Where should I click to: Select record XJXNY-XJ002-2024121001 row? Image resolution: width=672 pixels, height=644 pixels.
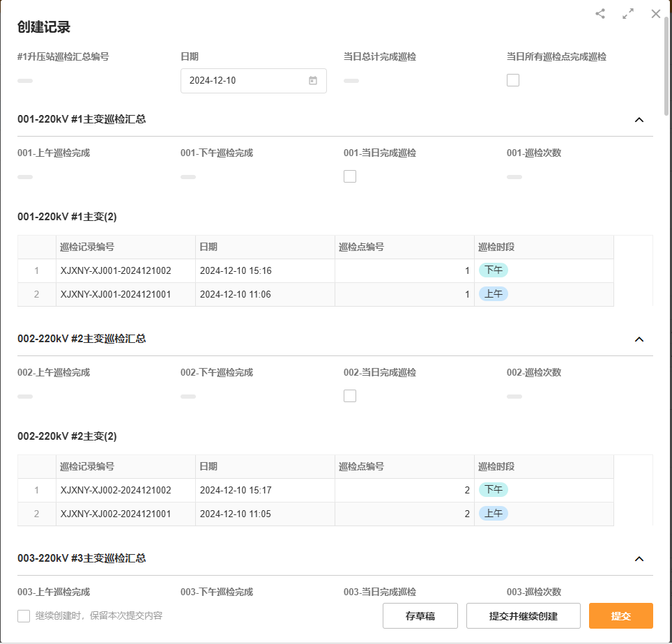tap(116, 514)
